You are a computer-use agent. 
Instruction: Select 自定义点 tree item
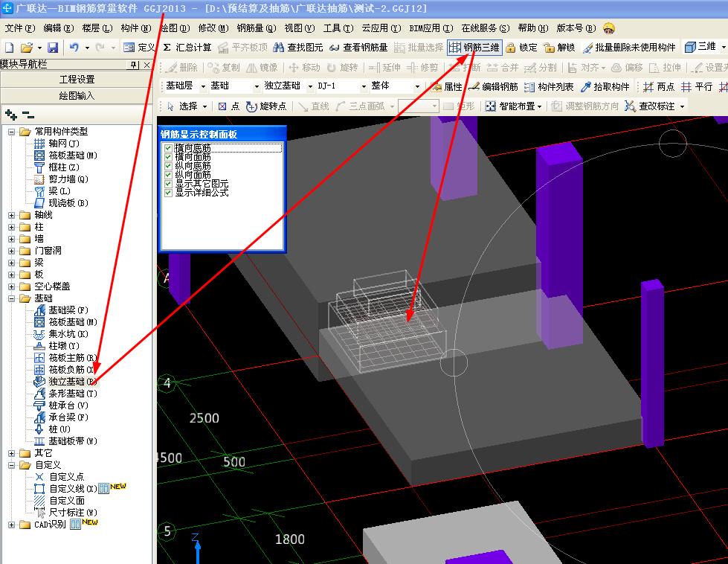click(60, 477)
